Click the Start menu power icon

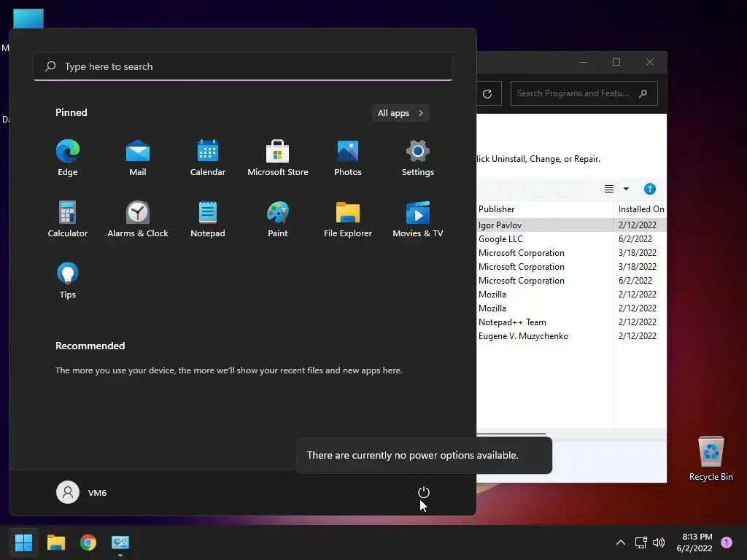[424, 492]
